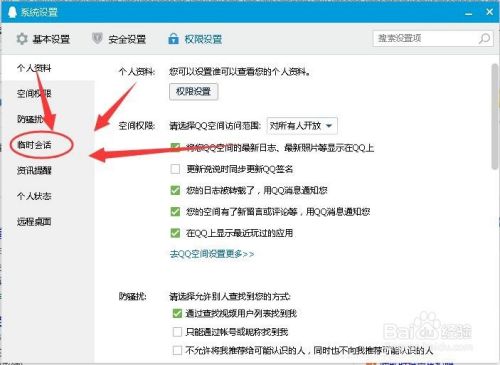Viewport: 500px width, 365px height.
Task: Click the shield icon beside 安全设置
Action: click(97, 39)
